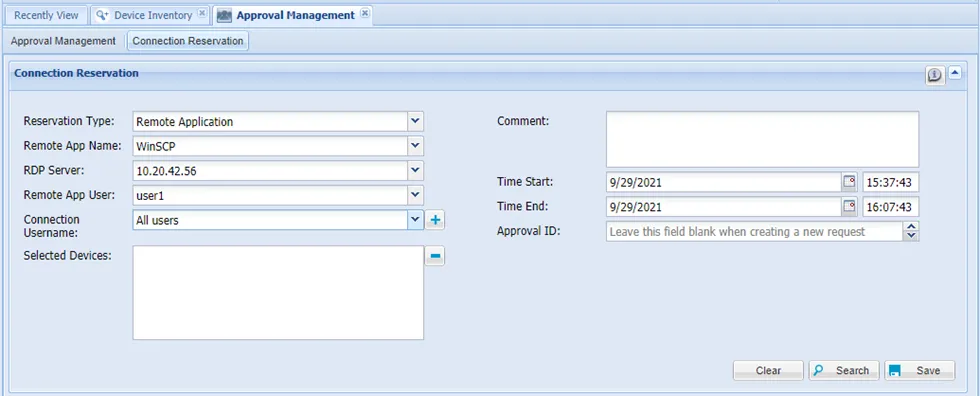This screenshot has height=396, width=980.
Task: Expand the Connection Username dropdown
Action: pos(416,220)
